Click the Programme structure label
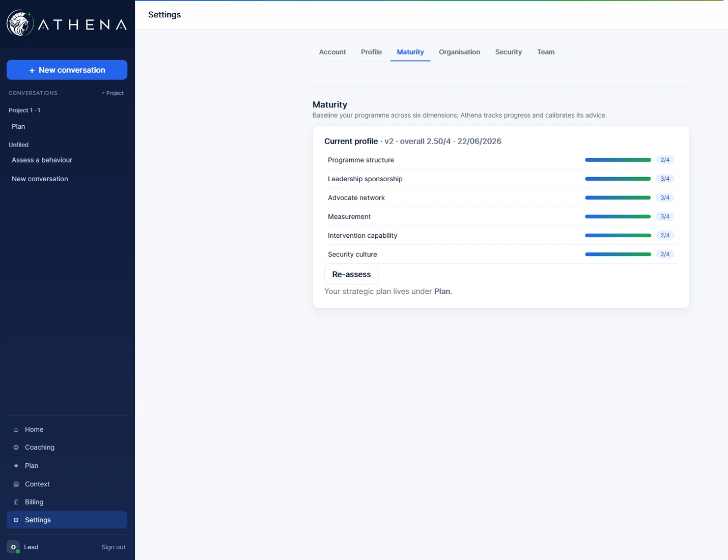 click(x=361, y=160)
